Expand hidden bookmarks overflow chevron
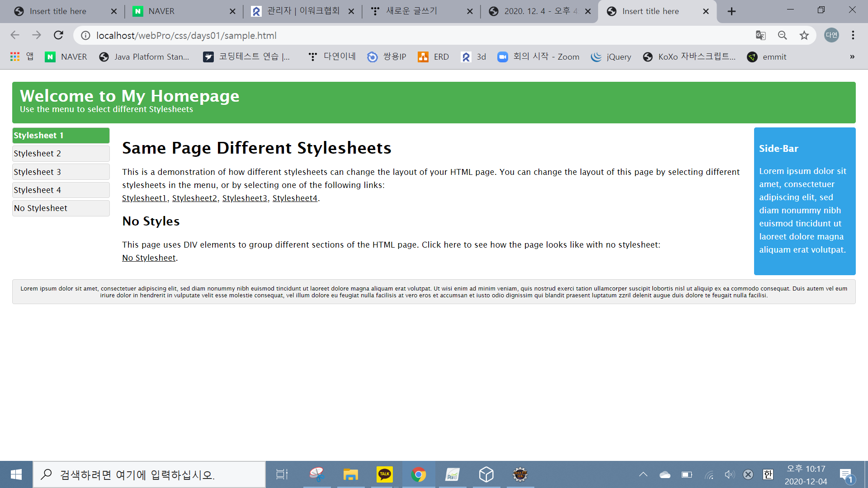The width and height of the screenshot is (868, 488). click(x=852, y=56)
